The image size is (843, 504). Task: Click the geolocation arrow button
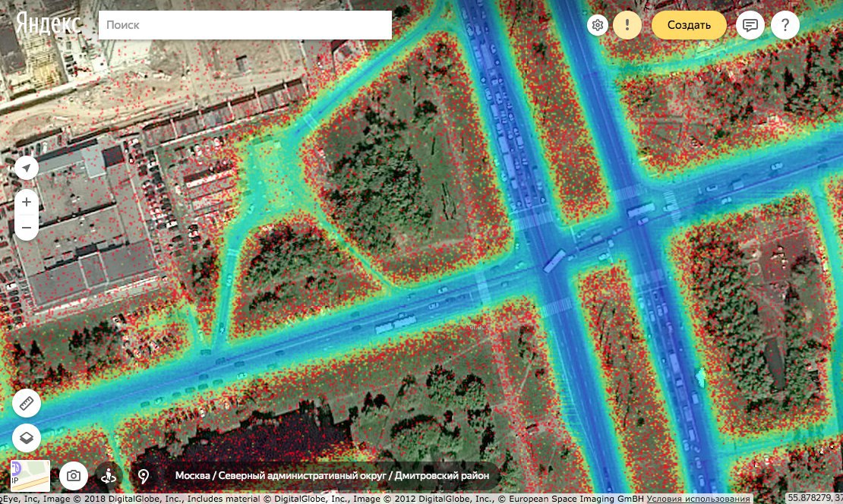pos(27,168)
